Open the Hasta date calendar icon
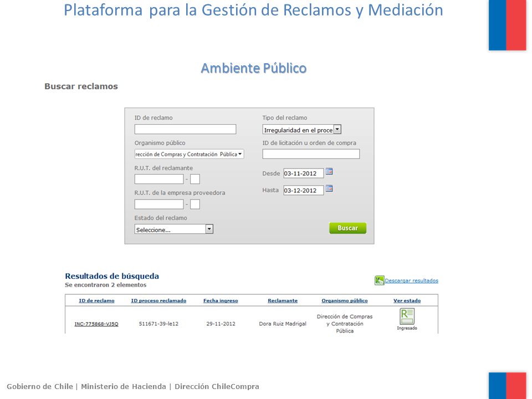 [x=329, y=188]
